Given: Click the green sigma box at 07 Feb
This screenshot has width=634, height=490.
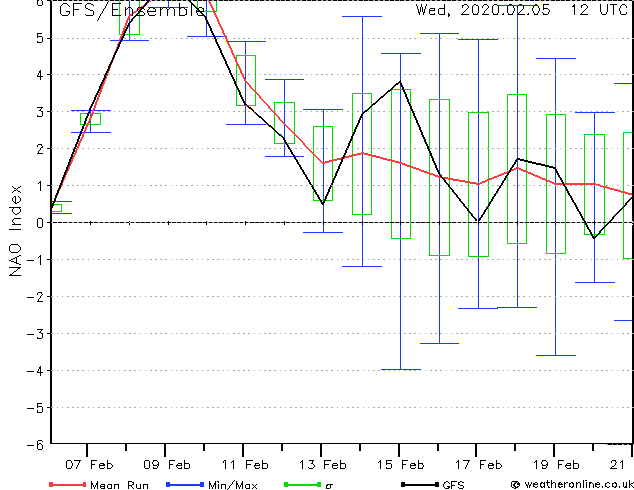Looking at the screenshot, I should pos(90,119).
